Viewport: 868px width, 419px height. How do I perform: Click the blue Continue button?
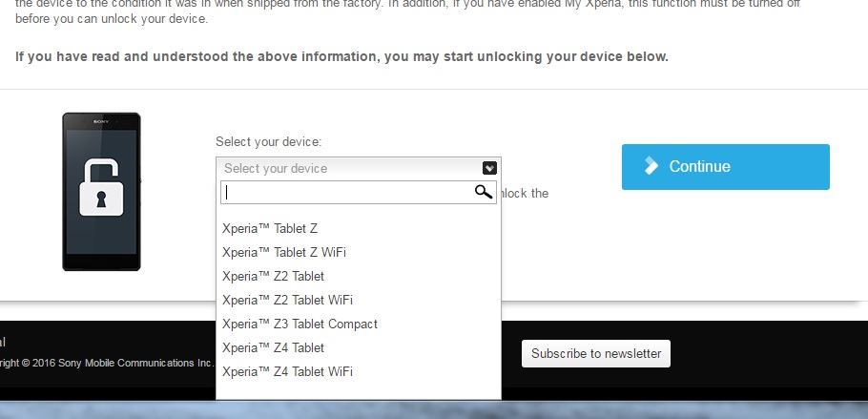[x=725, y=167]
